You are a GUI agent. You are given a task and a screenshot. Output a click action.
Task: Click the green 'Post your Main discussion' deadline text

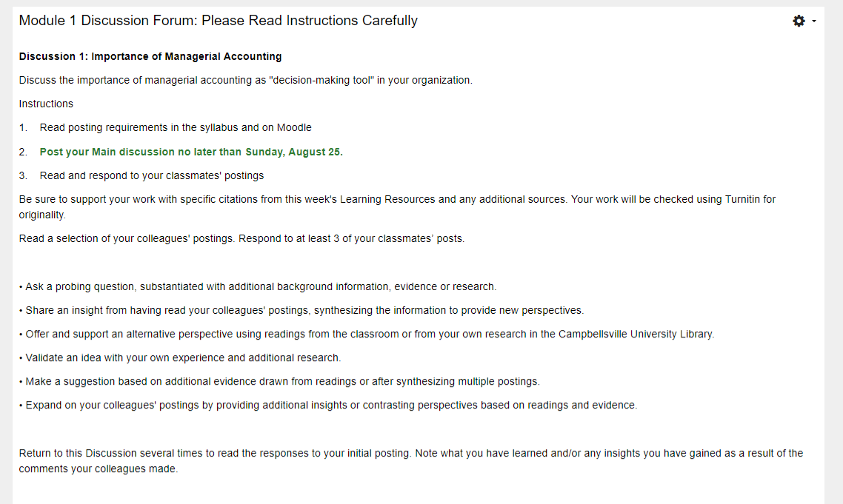click(191, 152)
